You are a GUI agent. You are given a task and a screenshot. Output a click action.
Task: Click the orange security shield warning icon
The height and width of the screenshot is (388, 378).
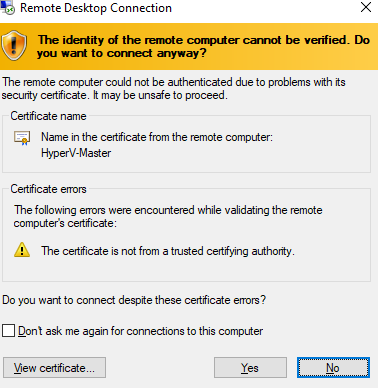coord(14,45)
